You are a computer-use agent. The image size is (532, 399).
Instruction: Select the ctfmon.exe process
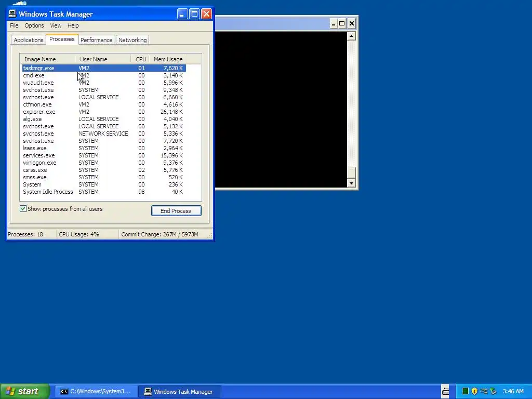pos(103,104)
